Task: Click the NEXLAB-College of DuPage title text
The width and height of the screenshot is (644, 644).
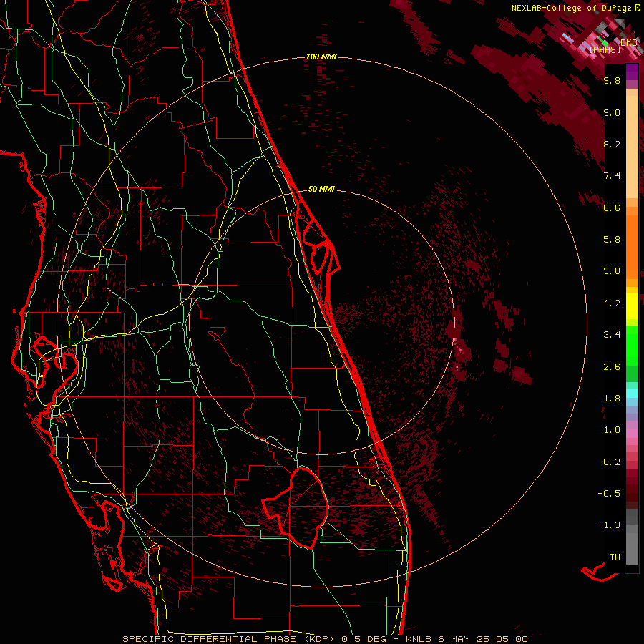Action: pyautogui.click(x=572, y=8)
